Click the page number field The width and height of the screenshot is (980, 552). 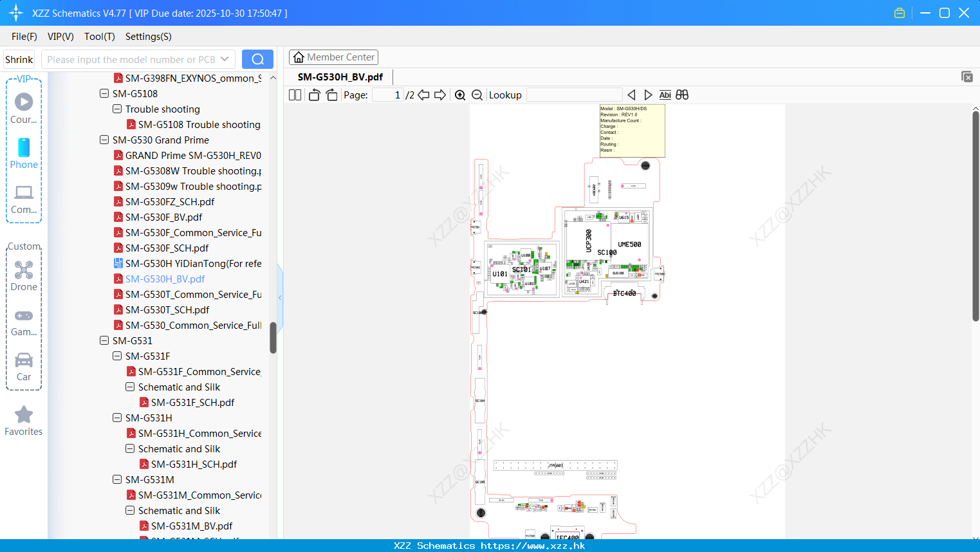(388, 95)
